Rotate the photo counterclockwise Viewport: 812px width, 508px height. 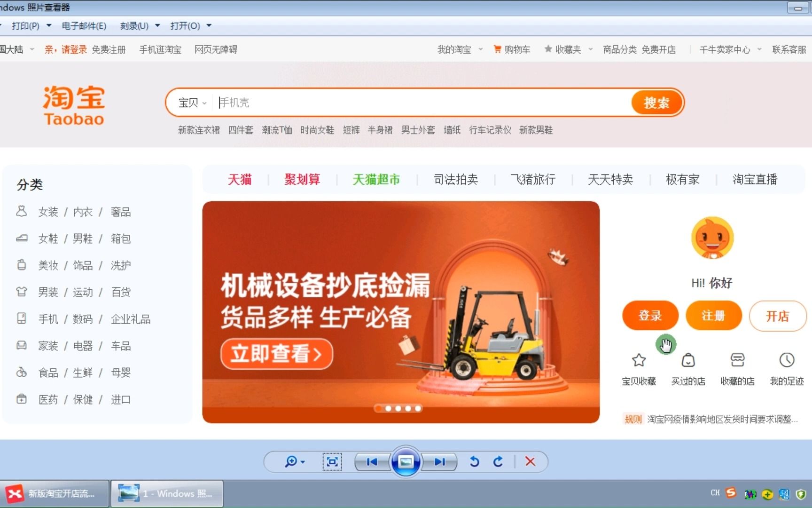[475, 462]
